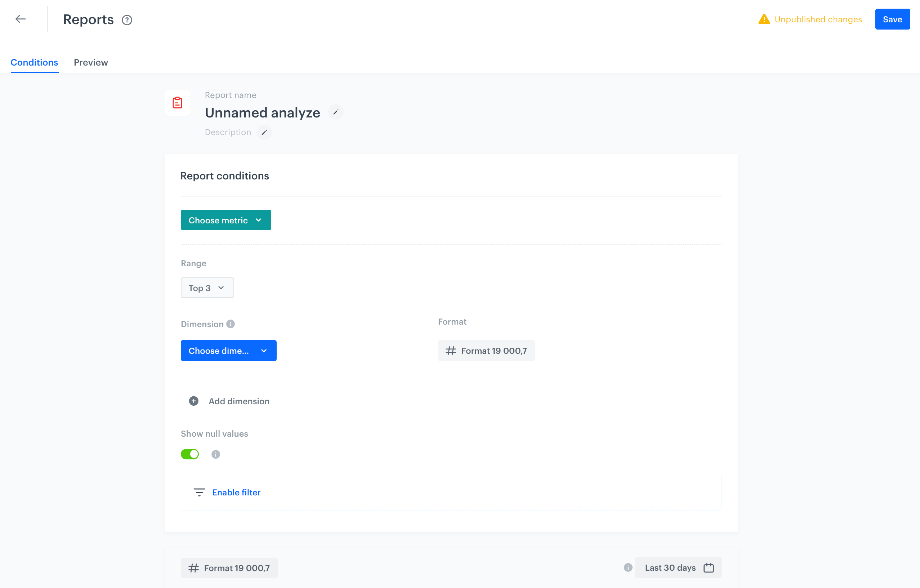Switch to the Preview tab
This screenshot has width=920, height=588.
pyautogui.click(x=91, y=62)
